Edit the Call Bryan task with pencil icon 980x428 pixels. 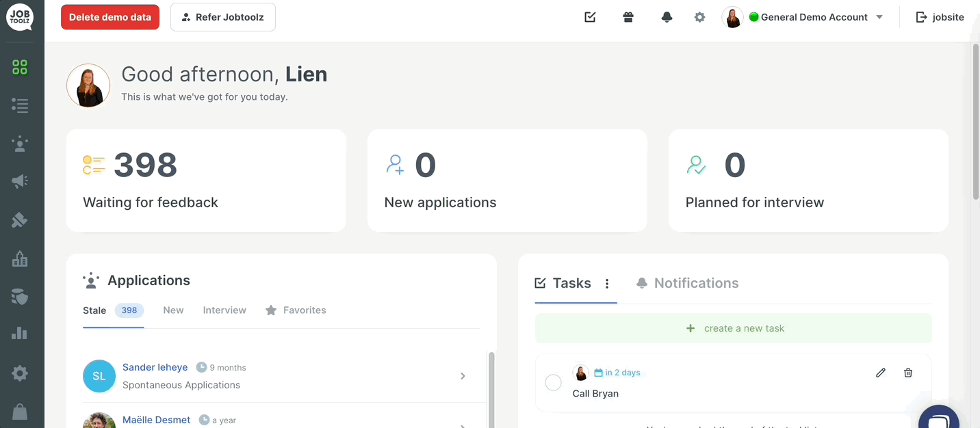(x=881, y=373)
